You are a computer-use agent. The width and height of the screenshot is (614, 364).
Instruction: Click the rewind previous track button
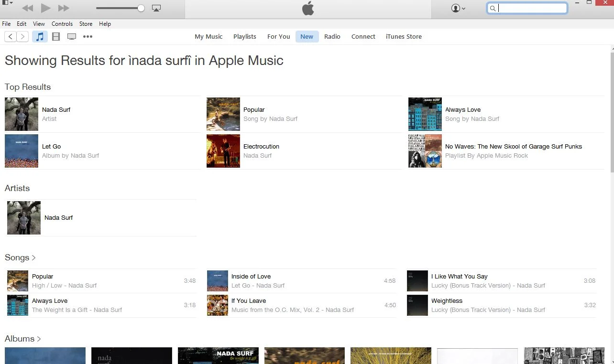tap(28, 8)
